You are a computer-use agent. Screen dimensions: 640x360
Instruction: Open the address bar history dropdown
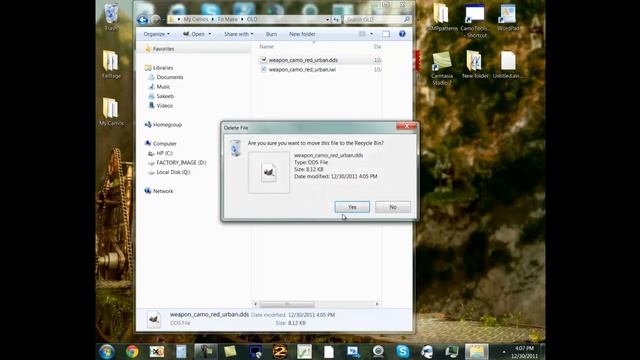pos(327,19)
